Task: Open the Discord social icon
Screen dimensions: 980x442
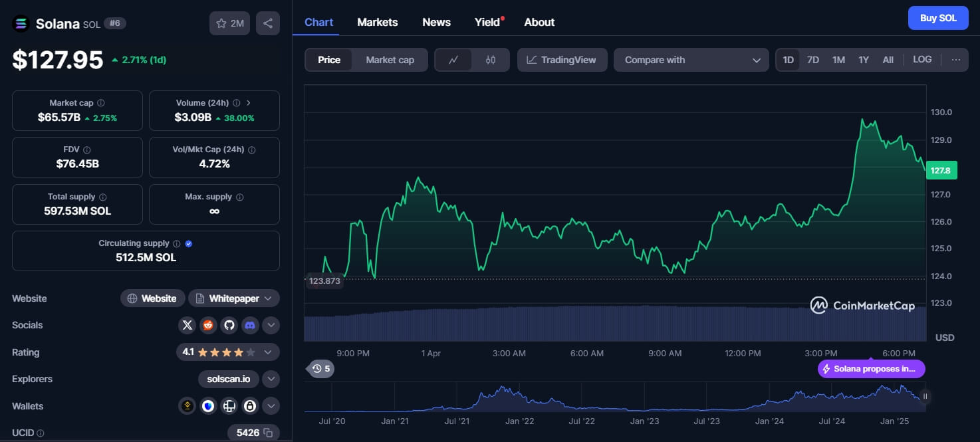Action: click(x=250, y=326)
